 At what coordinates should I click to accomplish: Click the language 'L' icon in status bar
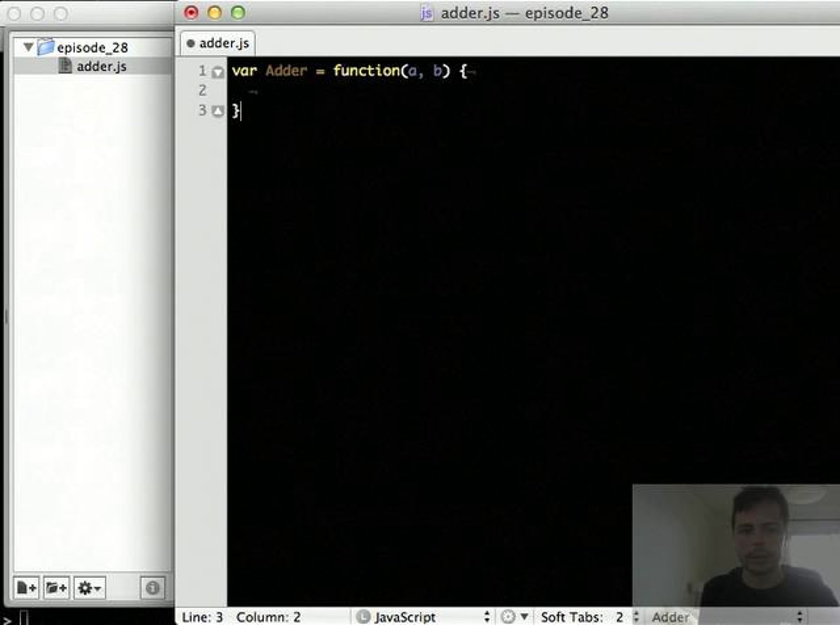tap(363, 617)
